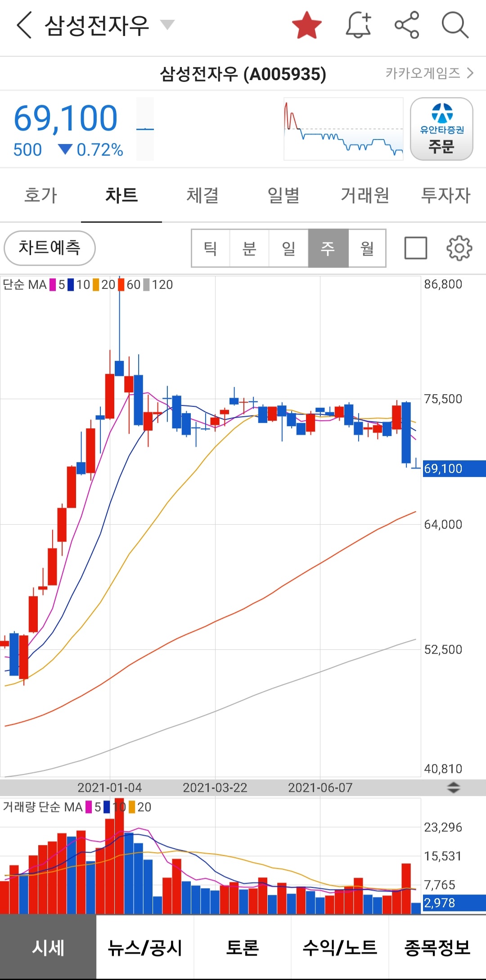Click the 삼성전자우 (A005935) title
Image resolution: width=486 pixels, height=980 pixels.
coord(243,73)
